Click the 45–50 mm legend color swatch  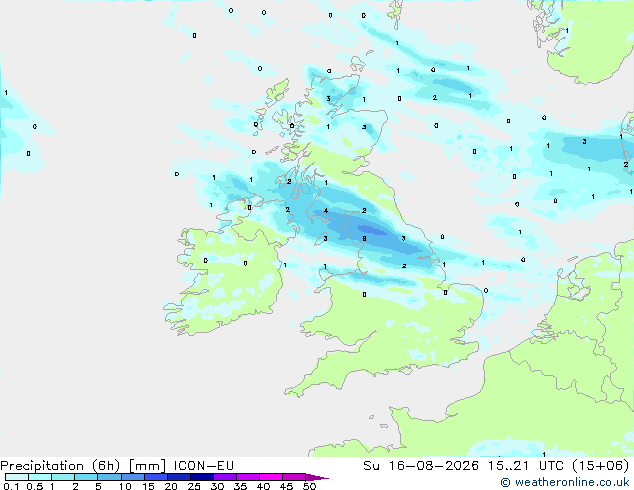pos(294,477)
